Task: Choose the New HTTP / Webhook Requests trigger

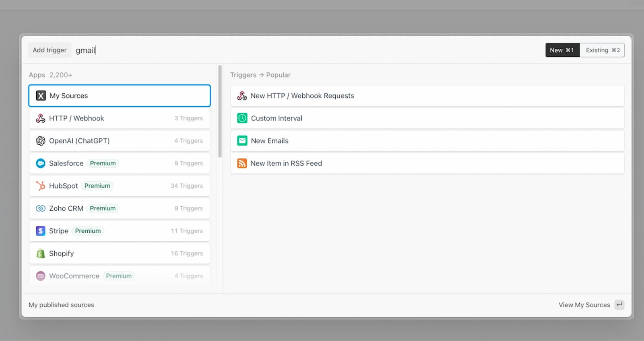Action: click(x=427, y=96)
